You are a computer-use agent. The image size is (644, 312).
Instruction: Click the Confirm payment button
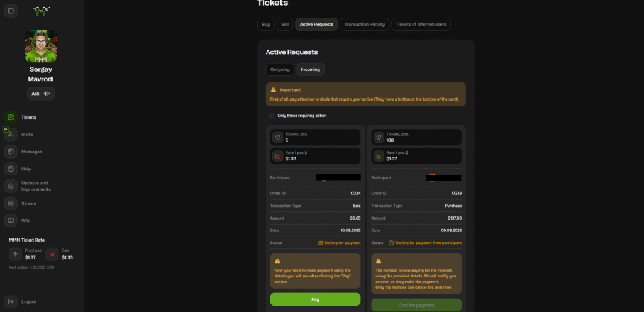(416, 305)
